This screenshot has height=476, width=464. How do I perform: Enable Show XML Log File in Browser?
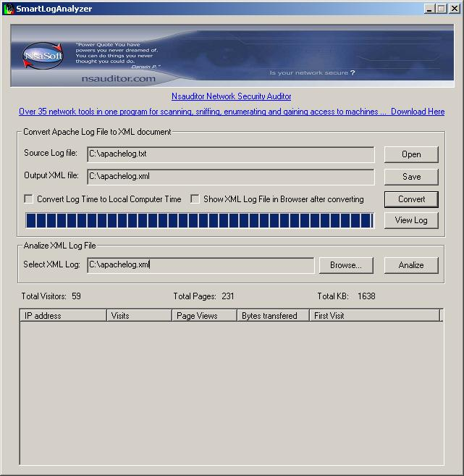pyautogui.click(x=195, y=199)
